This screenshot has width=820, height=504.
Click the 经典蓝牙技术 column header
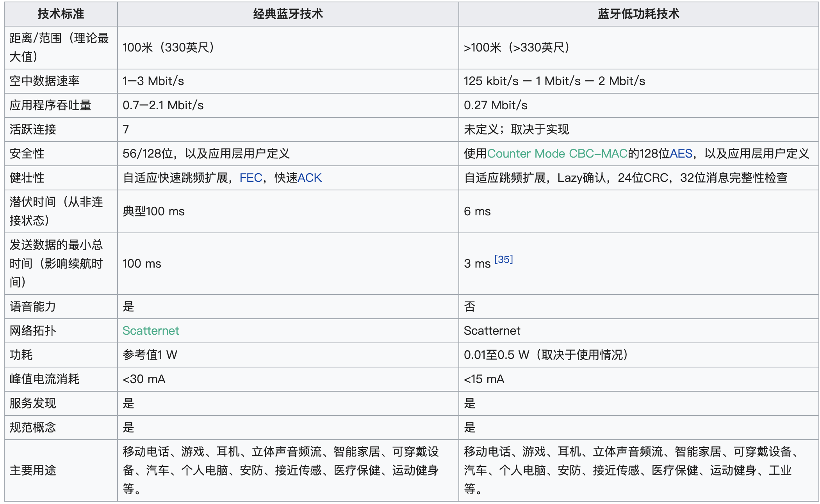click(288, 14)
